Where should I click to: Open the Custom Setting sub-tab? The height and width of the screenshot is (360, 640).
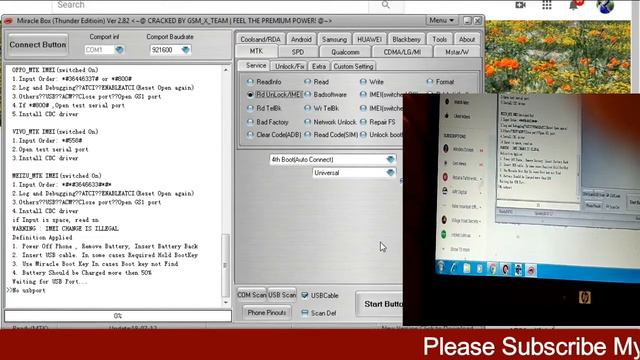[x=353, y=66]
